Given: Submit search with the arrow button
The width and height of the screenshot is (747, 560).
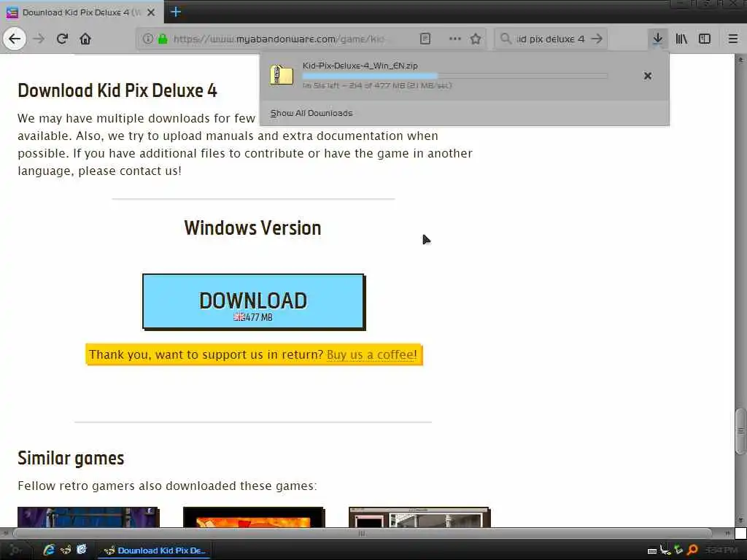Looking at the screenshot, I should (597, 39).
